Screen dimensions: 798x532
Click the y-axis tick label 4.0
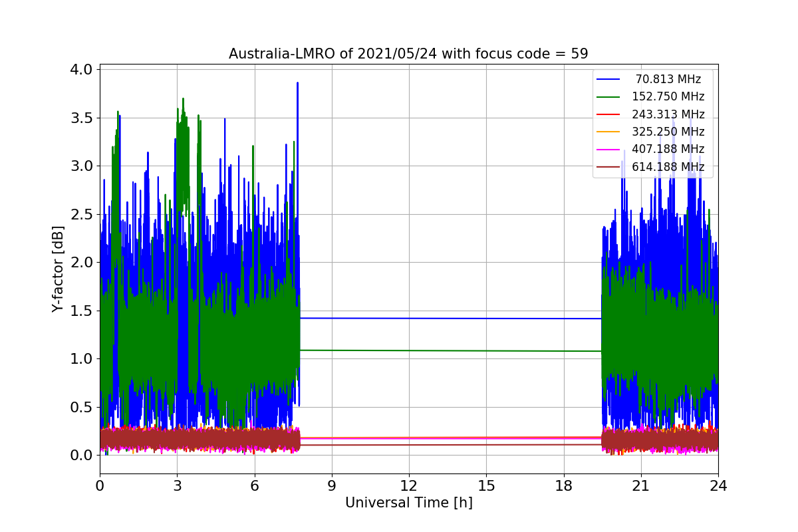pyautogui.click(x=82, y=70)
